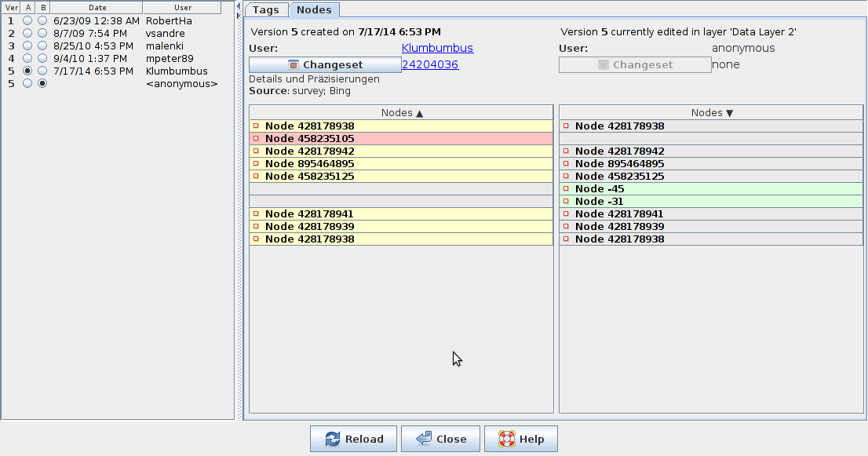Select column B radio for version 3

pos(42,46)
